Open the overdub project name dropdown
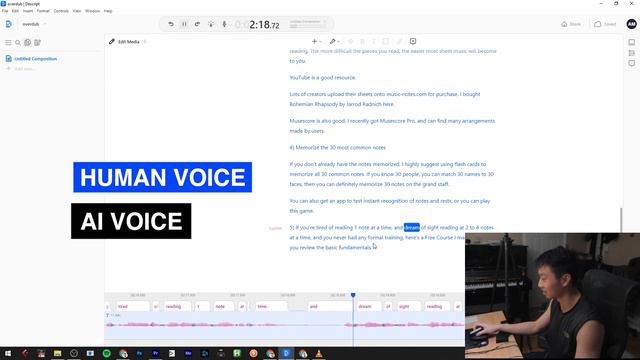 click(34, 24)
